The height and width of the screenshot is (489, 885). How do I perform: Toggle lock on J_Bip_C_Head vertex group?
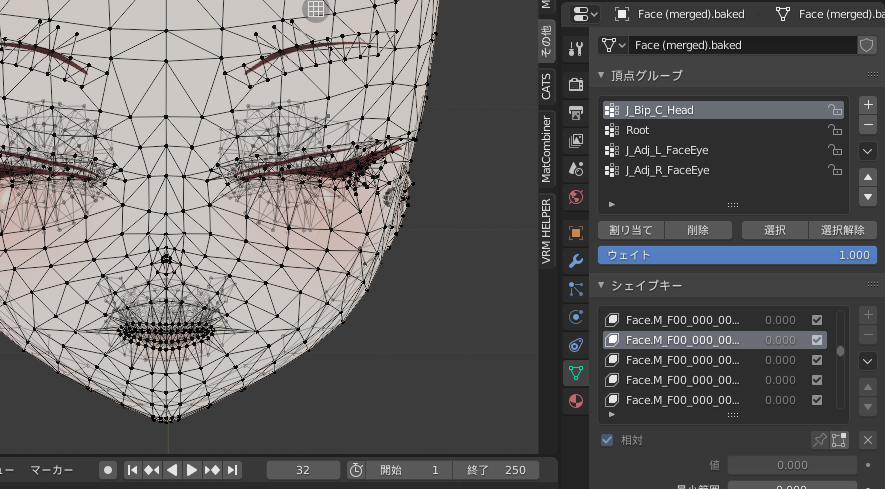(x=835, y=110)
